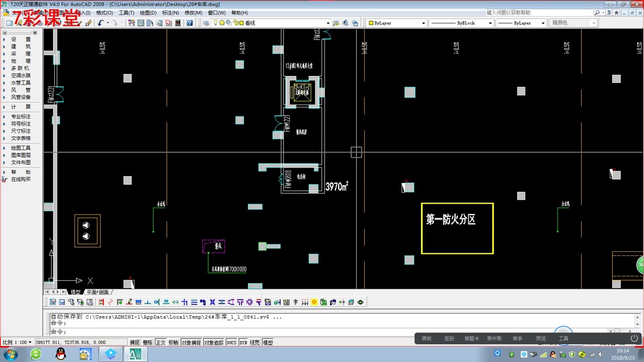Click the 3970m² area label in the drawing
644x362 pixels.
click(337, 187)
